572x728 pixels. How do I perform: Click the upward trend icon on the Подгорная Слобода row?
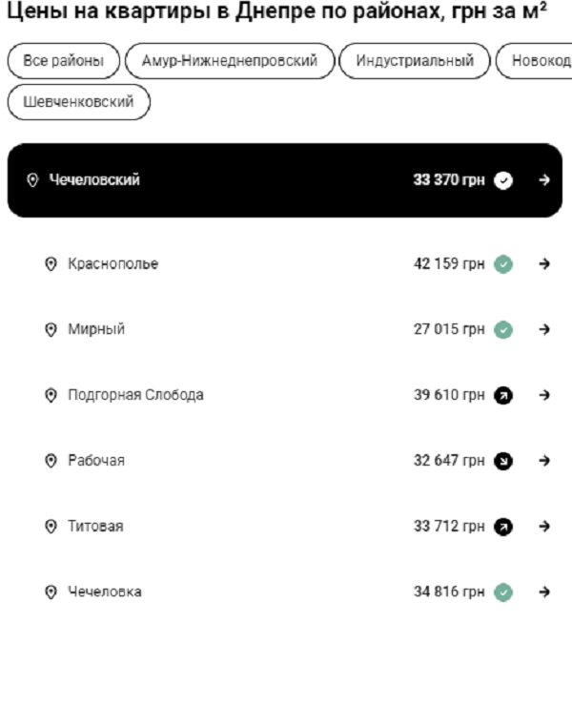pyautogui.click(x=503, y=395)
